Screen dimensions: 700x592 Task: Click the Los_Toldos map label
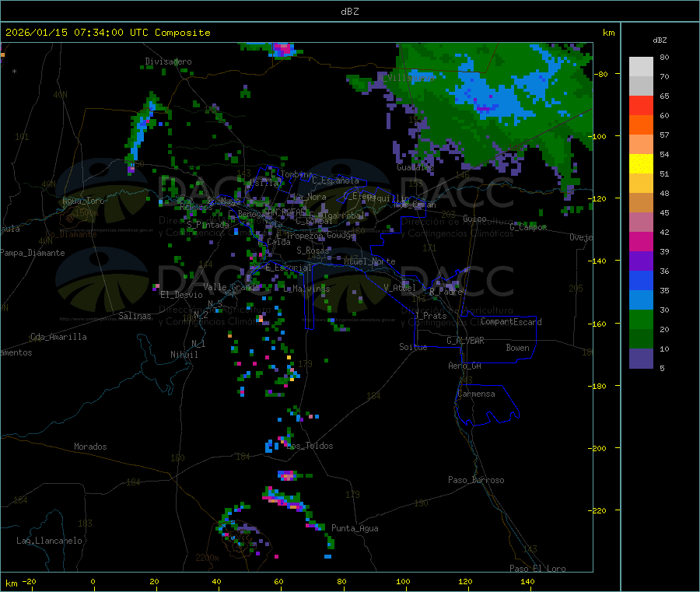pyautogui.click(x=310, y=446)
